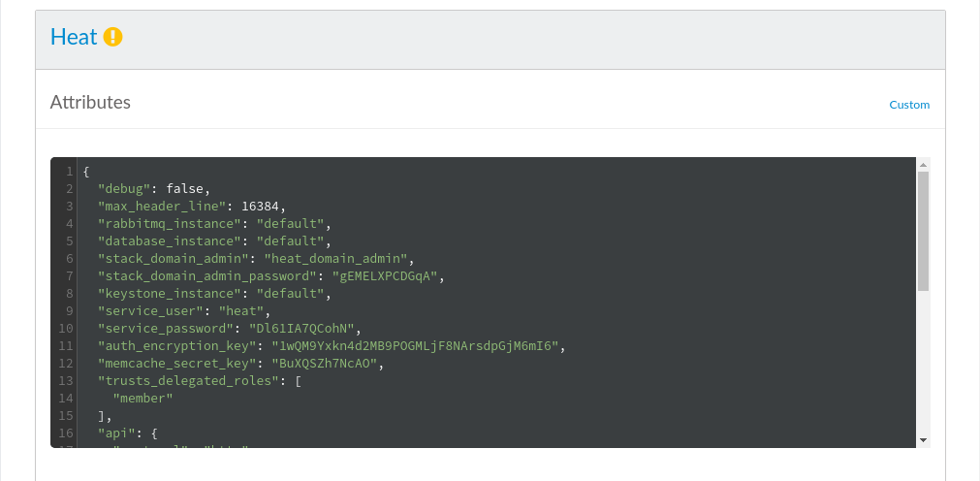Click the editor scrollbar up arrow
The height and width of the screenshot is (481, 980).
923,165
